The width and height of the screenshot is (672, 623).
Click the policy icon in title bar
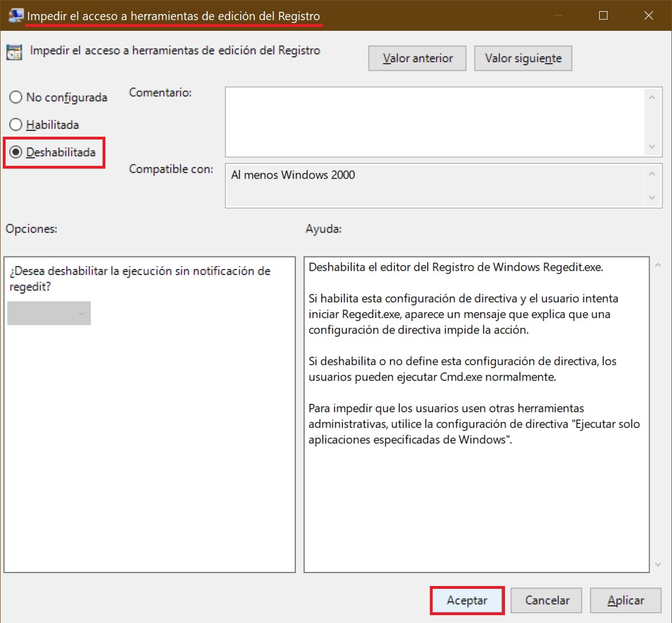(x=15, y=15)
